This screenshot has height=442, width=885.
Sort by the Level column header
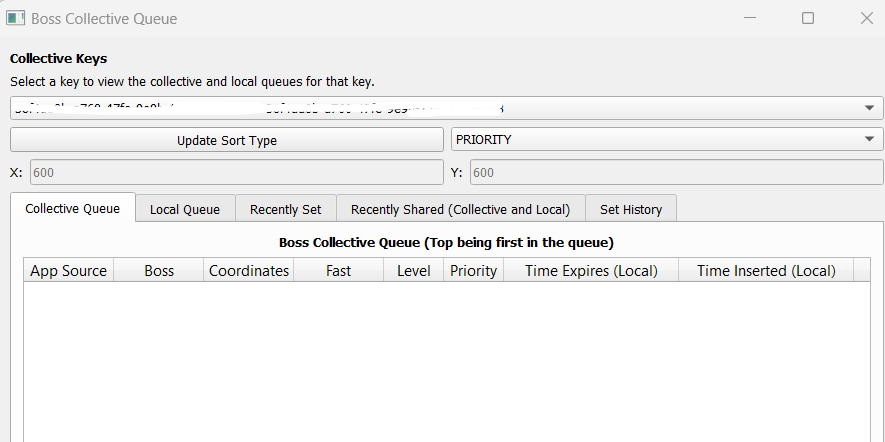click(x=414, y=271)
